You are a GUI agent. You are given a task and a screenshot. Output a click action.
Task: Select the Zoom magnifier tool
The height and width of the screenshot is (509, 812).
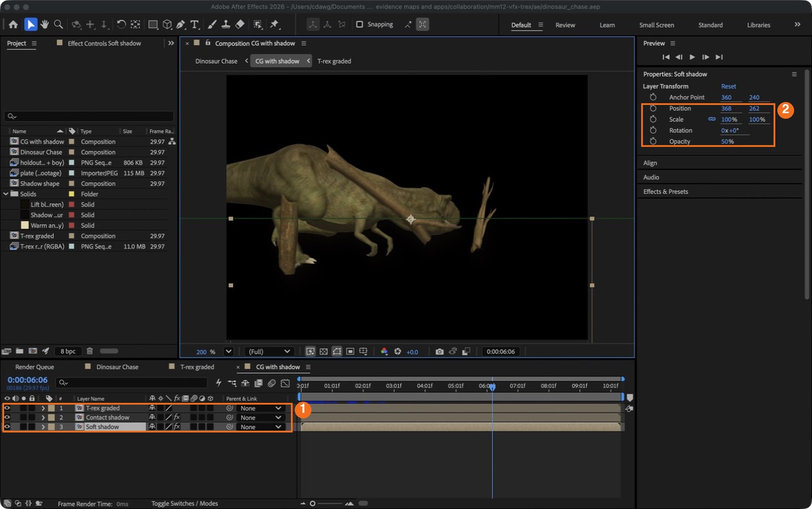coord(58,24)
